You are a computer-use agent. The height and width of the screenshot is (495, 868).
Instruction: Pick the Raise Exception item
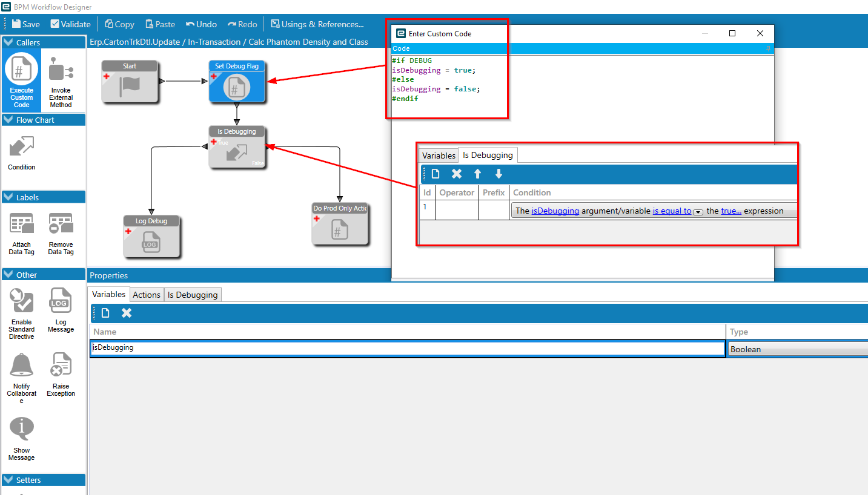point(61,375)
